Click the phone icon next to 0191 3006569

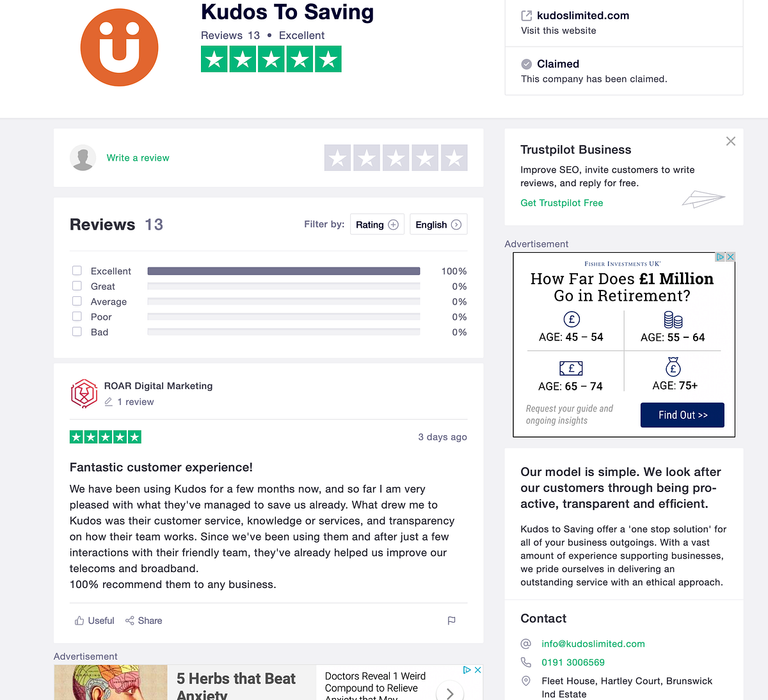(525, 662)
